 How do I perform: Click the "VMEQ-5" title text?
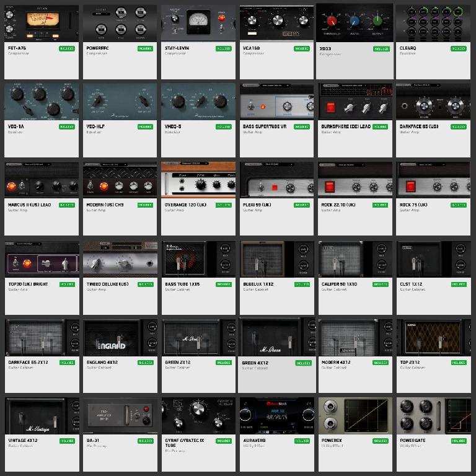(x=173, y=126)
